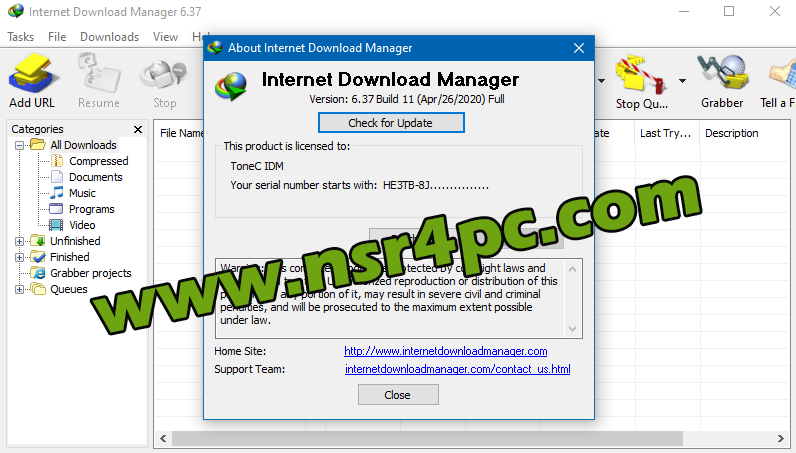796x453 pixels.
Task: Click the Tell a Friend icon
Action: pos(782,75)
